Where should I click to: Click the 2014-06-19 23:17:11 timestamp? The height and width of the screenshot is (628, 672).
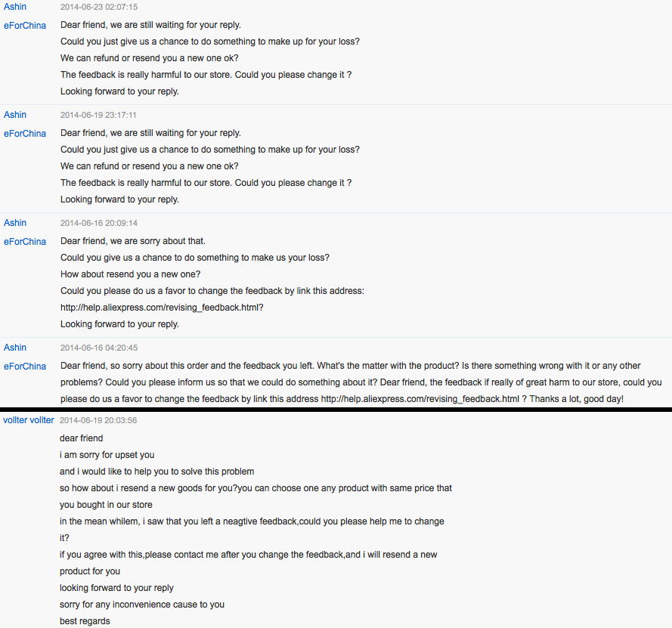99,116
